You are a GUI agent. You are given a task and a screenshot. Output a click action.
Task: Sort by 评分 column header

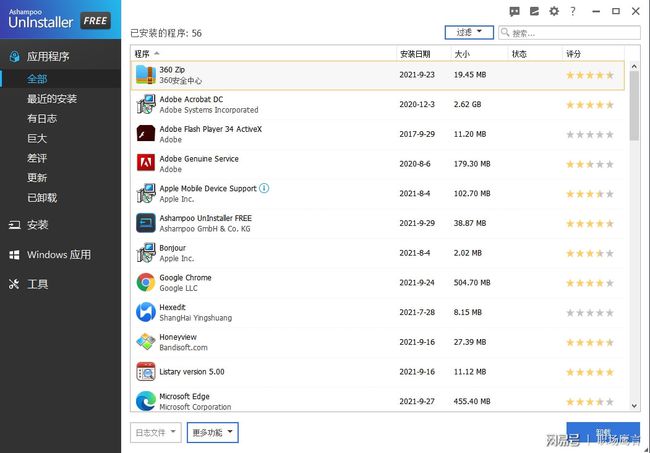(x=593, y=53)
